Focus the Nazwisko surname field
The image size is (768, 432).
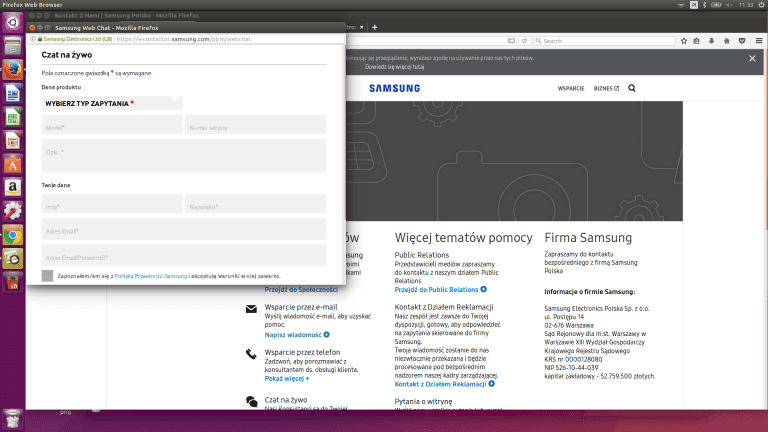coord(256,204)
